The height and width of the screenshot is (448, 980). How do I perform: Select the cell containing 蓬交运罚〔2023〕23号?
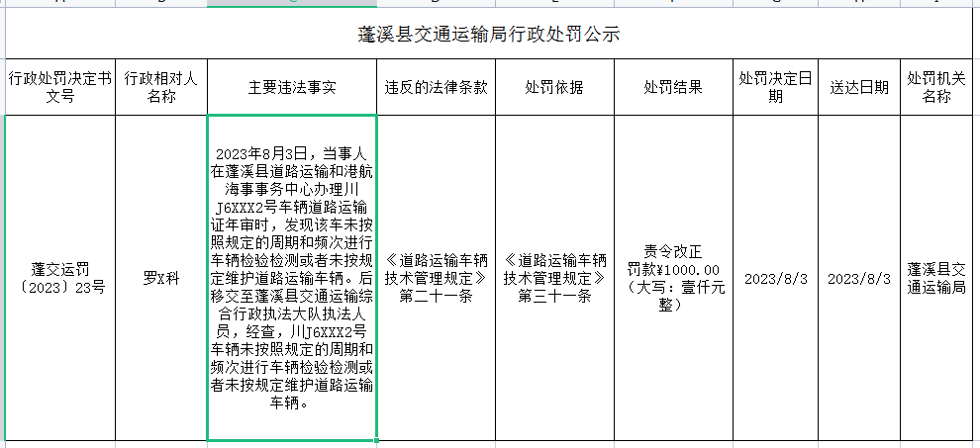point(60,278)
